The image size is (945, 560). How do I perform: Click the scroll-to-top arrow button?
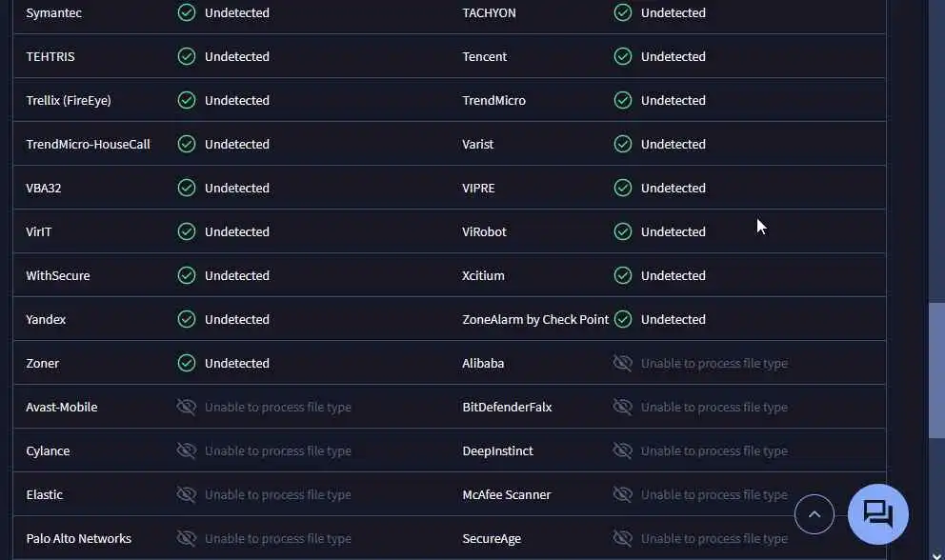point(814,514)
